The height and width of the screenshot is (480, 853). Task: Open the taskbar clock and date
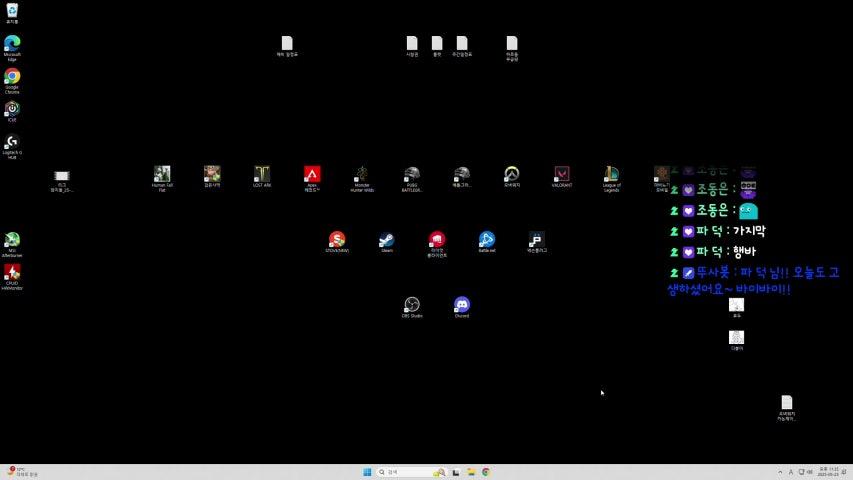[828, 472]
